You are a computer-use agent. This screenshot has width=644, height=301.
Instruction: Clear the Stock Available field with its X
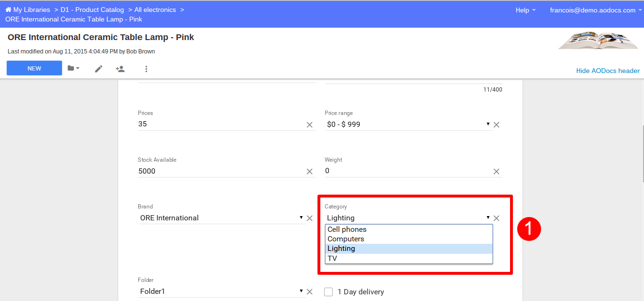[x=309, y=171]
